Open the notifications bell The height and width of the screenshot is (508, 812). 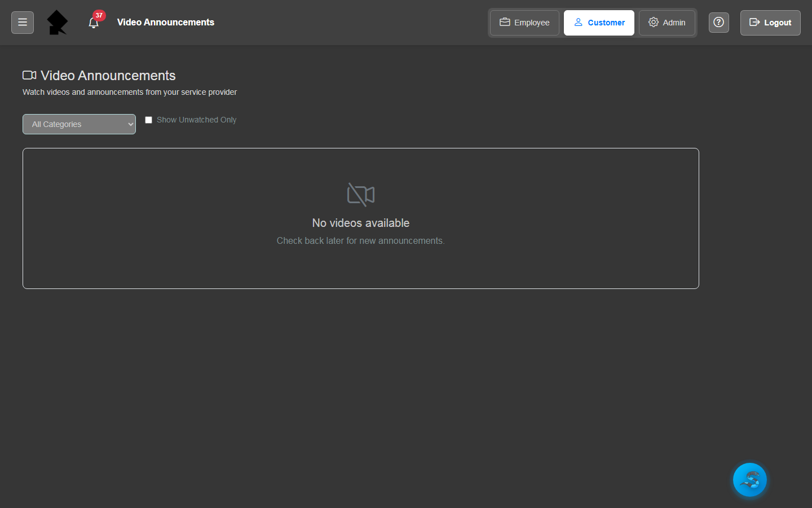pyautogui.click(x=94, y=23)
